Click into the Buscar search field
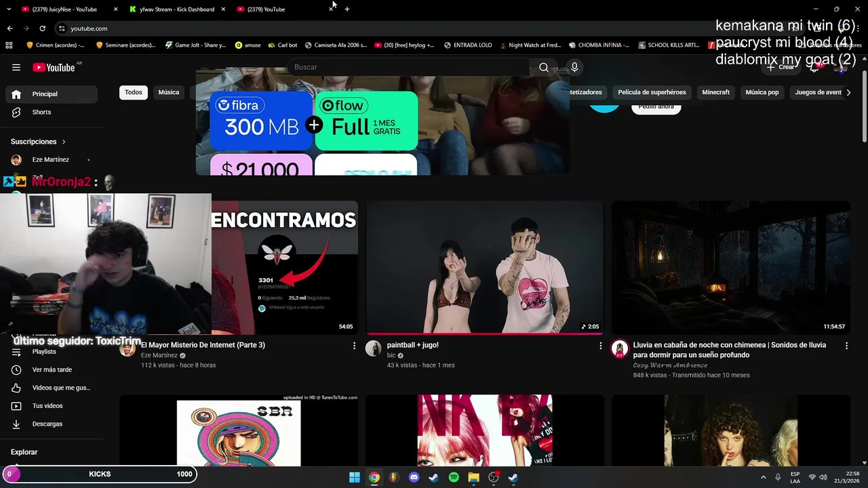The width and height of the screenshot is (868, 488). pos(408,67)
